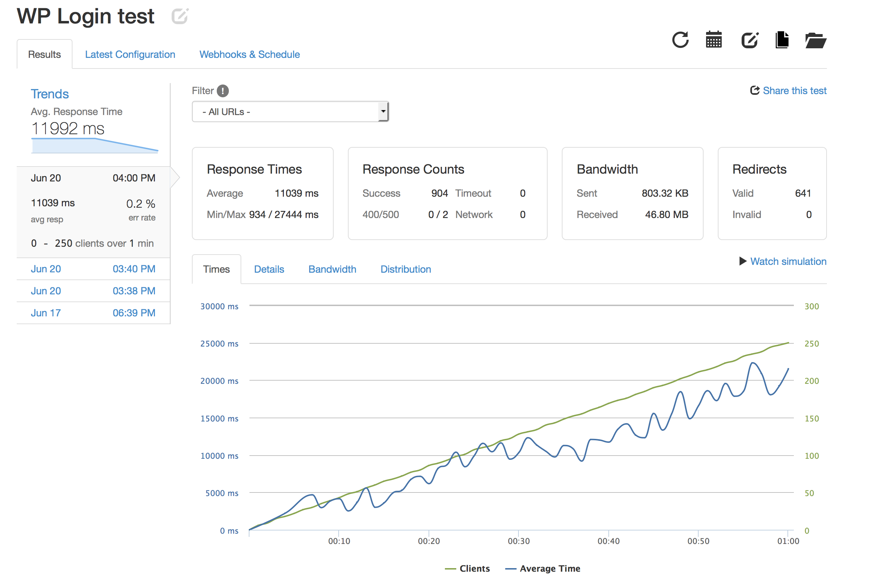Click the Redirects card heading
The image size is (877, 588).
[759, 169]
